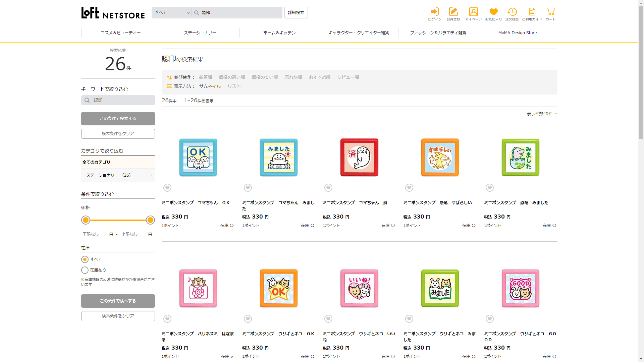Viewport: 644px width, 362px height.
Task: Click the left handle of the price slider
Action: (x=86, y=220)
